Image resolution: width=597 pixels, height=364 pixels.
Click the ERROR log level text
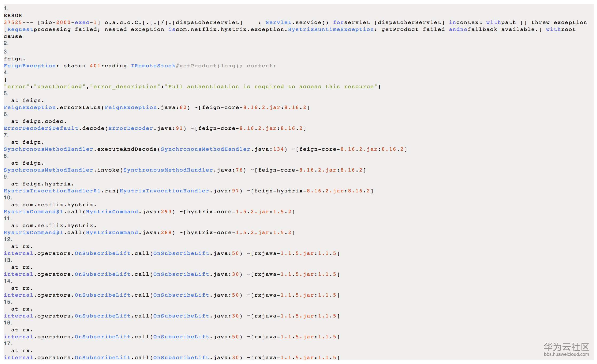tap(13, 16)
